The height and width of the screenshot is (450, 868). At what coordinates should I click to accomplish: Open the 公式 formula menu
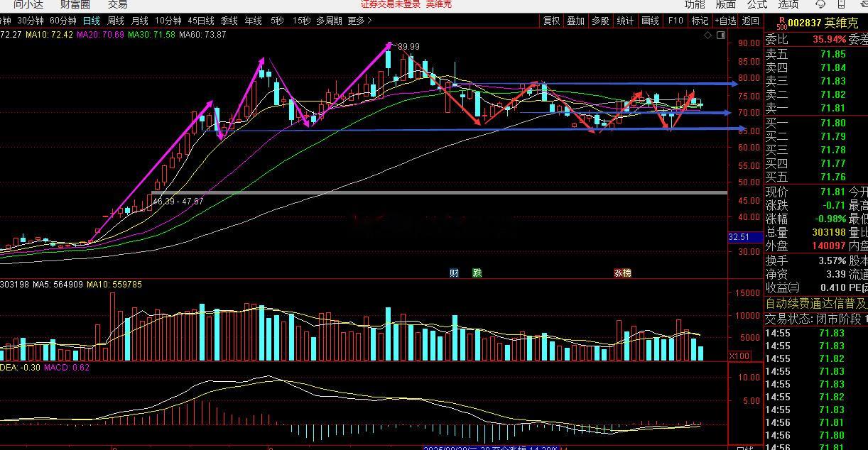[756, 4]
